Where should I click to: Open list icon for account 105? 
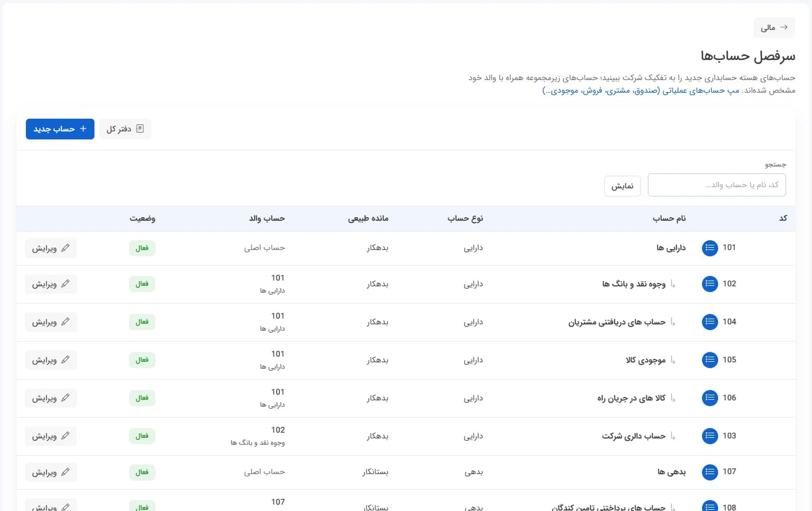[710, 360]
